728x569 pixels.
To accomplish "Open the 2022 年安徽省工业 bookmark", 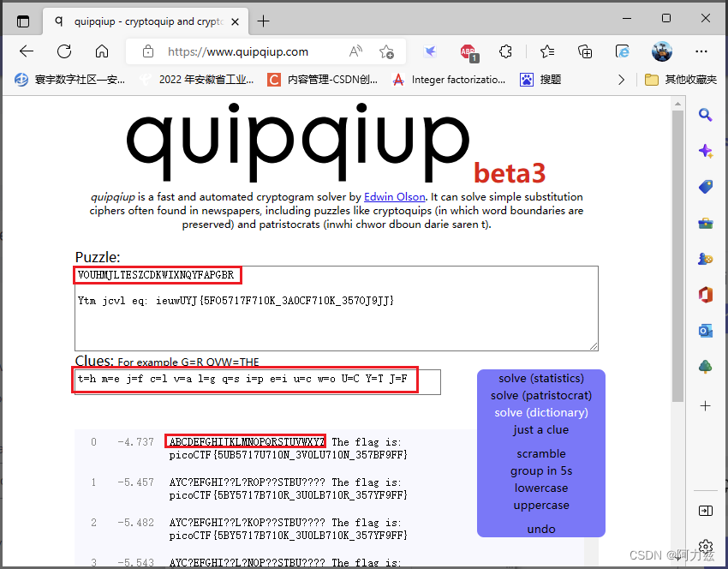I will (x=197, y=80).
